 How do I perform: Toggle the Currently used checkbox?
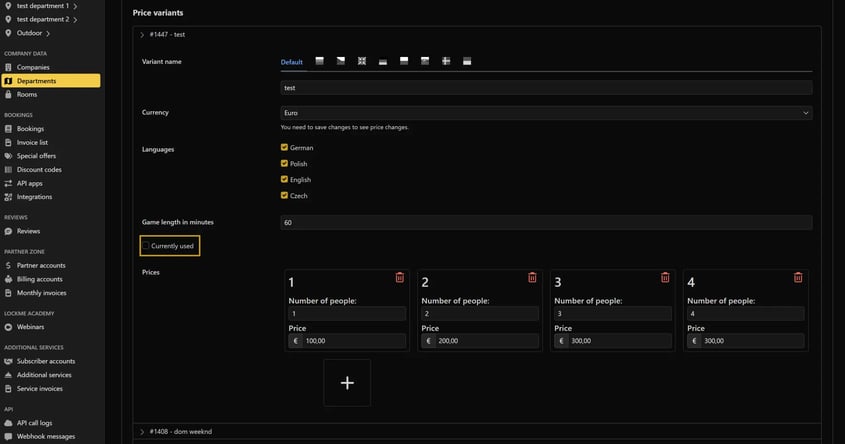pos(147,245)
